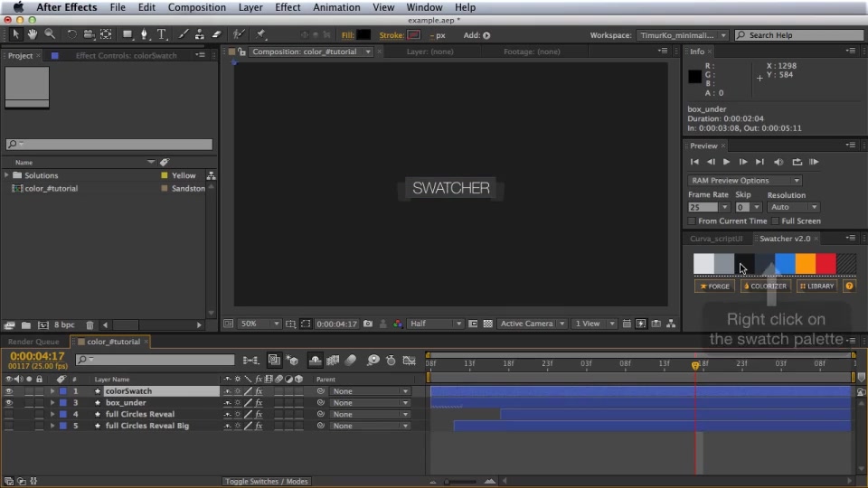The width and height of the screenshot is (868, 488).
Task: Click the 8 bpc color depth button
Action: pos(64,324)
